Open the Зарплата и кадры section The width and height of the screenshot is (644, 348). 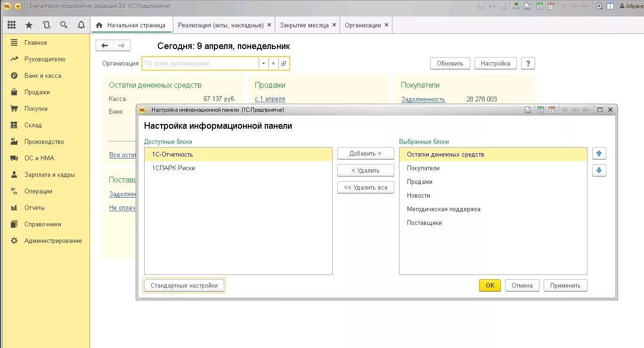(46, 174)
